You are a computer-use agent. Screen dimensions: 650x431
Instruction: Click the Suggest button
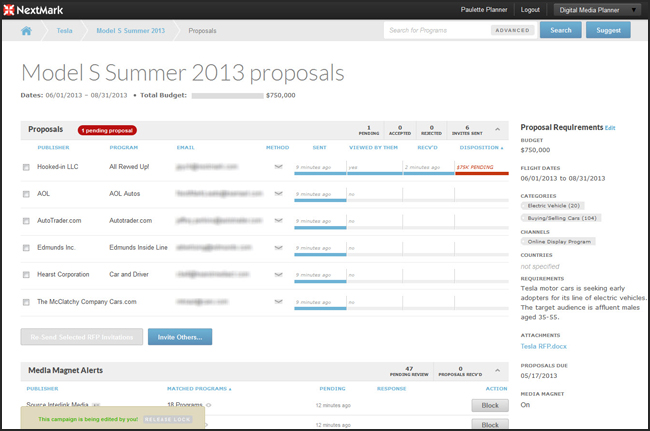608,30
